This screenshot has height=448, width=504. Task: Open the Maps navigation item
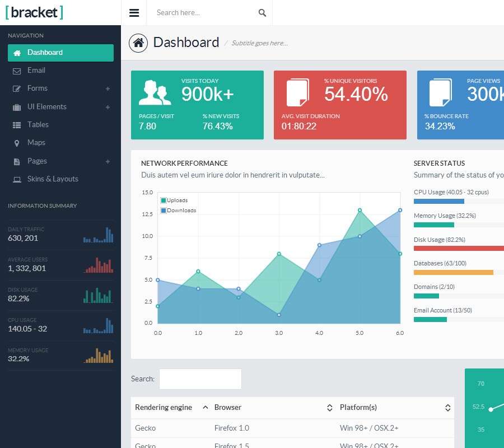point(60,143)
